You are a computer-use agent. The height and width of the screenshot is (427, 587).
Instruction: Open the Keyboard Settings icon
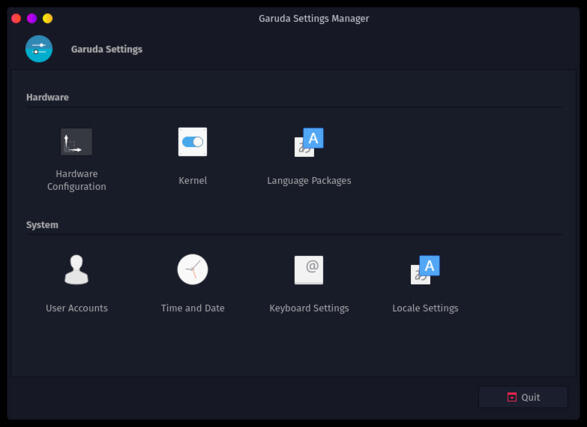pyautogui.click(x=309, y=270)
